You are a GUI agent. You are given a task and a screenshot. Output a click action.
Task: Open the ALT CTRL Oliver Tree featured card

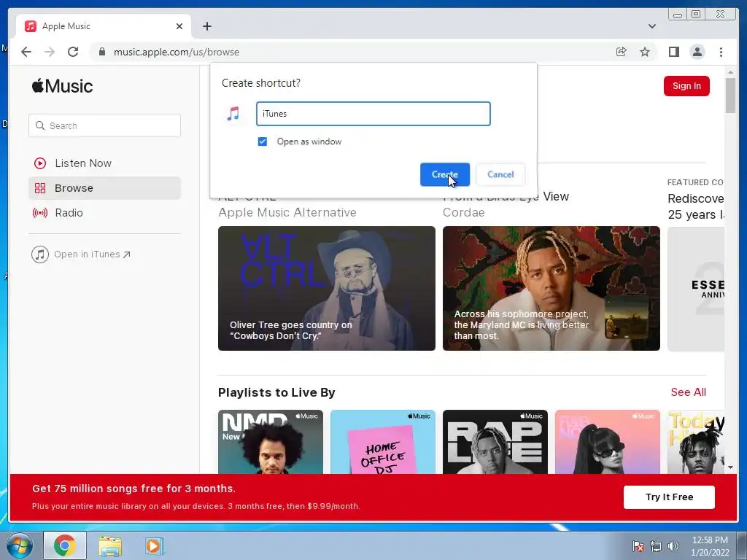(x=326, y=289)
